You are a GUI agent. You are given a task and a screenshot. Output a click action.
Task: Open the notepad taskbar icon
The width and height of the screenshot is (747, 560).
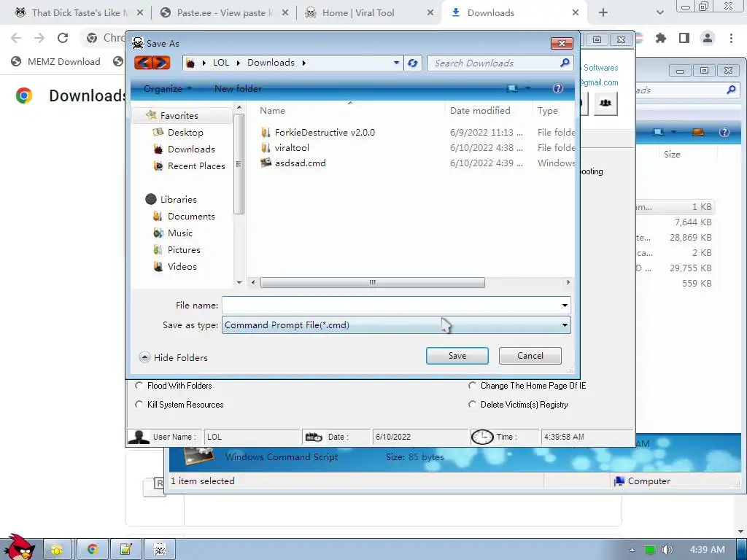click(x=125, y=550)
